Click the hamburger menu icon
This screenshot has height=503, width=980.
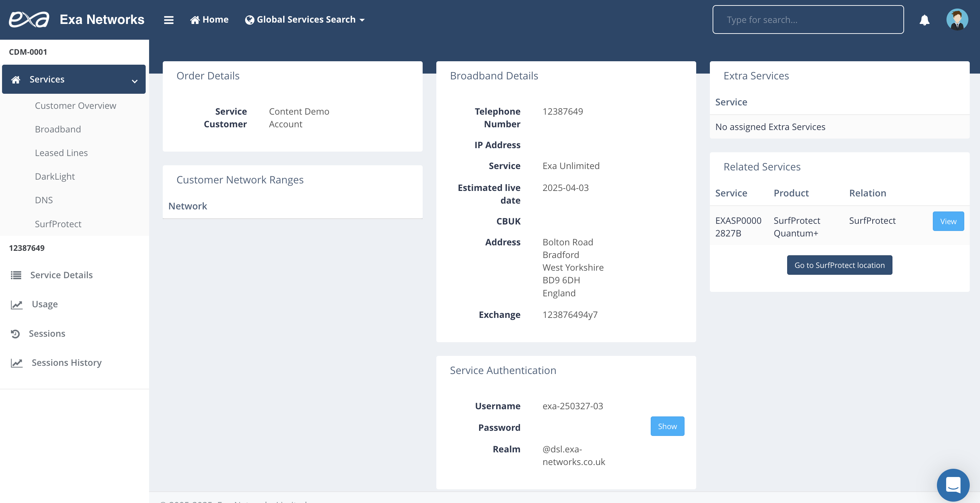pos(169,20)
